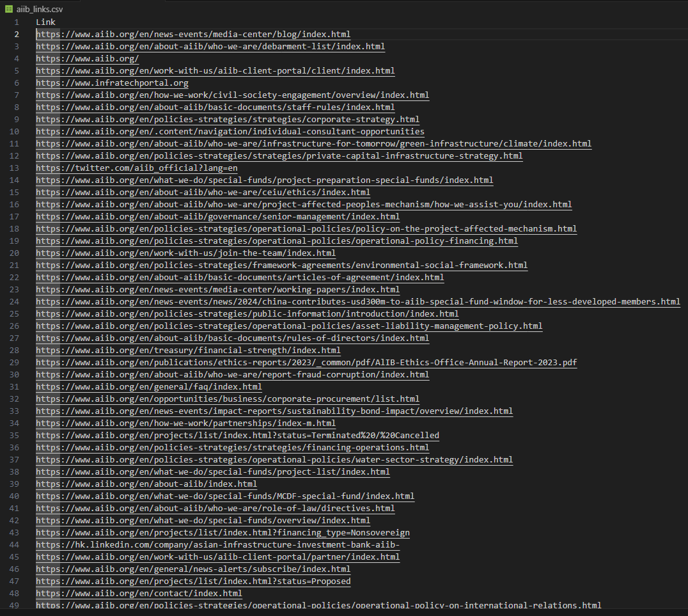
Task: Open the project-preparation-special-funds link
Action: point(265,180)
